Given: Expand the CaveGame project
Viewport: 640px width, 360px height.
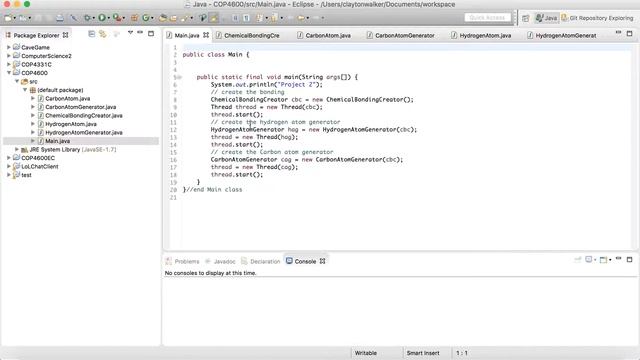Looking at the screenshot, I should (x=9, y=47).
